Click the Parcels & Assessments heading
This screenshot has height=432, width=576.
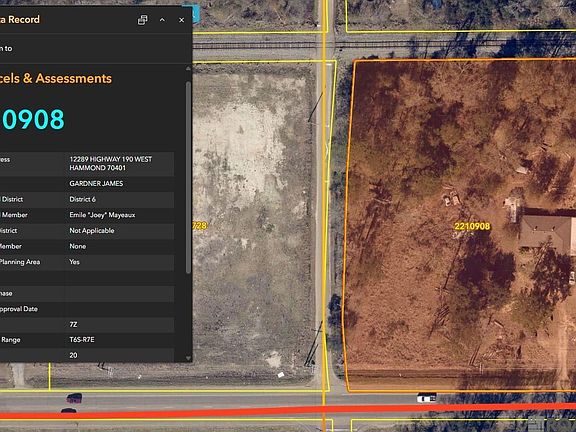click(x=55, y=78)
